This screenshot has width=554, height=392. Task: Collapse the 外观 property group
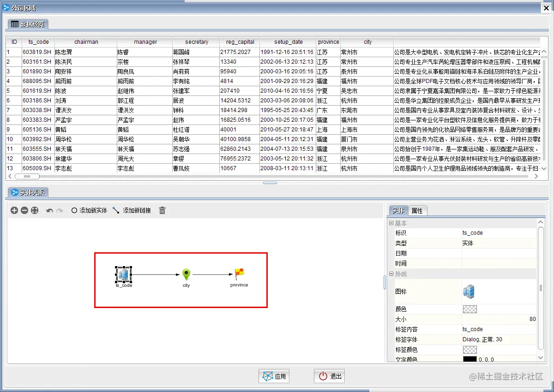(391, 274)
